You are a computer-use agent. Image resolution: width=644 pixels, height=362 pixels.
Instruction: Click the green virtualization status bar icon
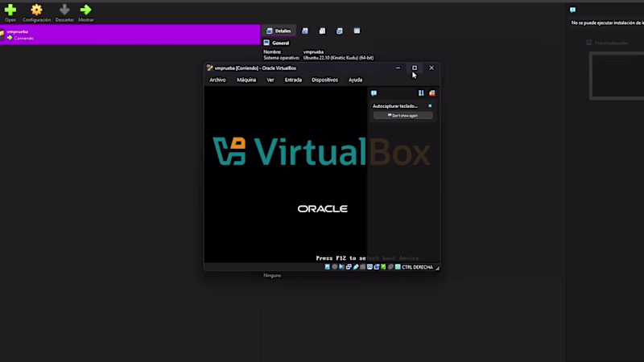[383, 267]
